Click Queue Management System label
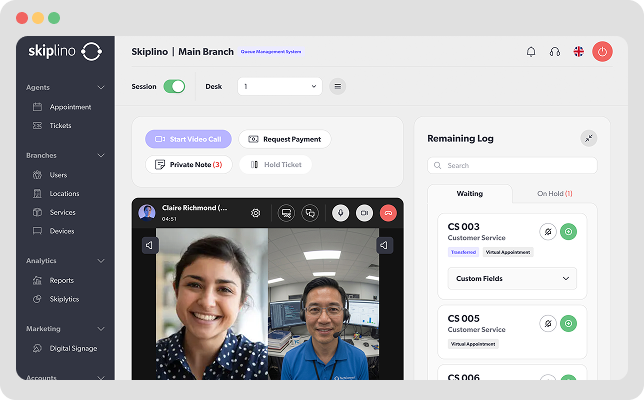Screen dimensions: 644x400 (x=271, y=52)
